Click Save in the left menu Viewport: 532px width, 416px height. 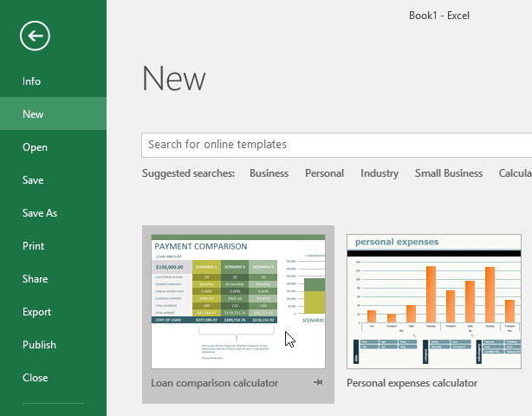click(33, 180)
